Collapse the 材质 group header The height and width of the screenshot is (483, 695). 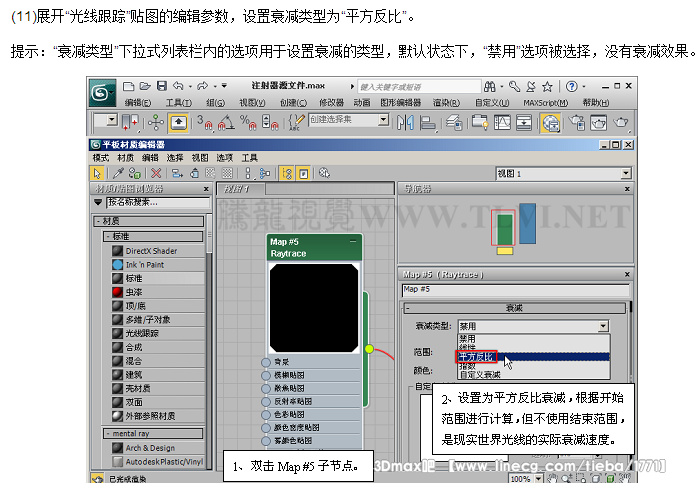point(148,221)
